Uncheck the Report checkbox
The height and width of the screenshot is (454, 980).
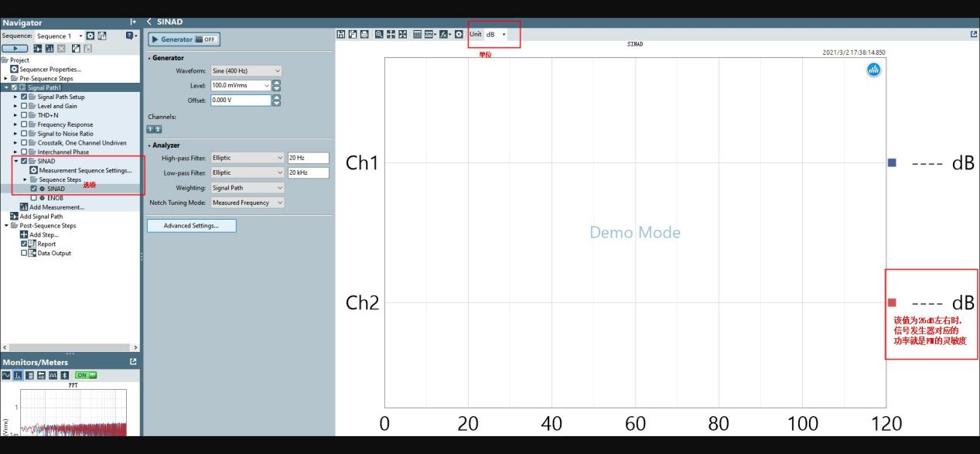25,244
